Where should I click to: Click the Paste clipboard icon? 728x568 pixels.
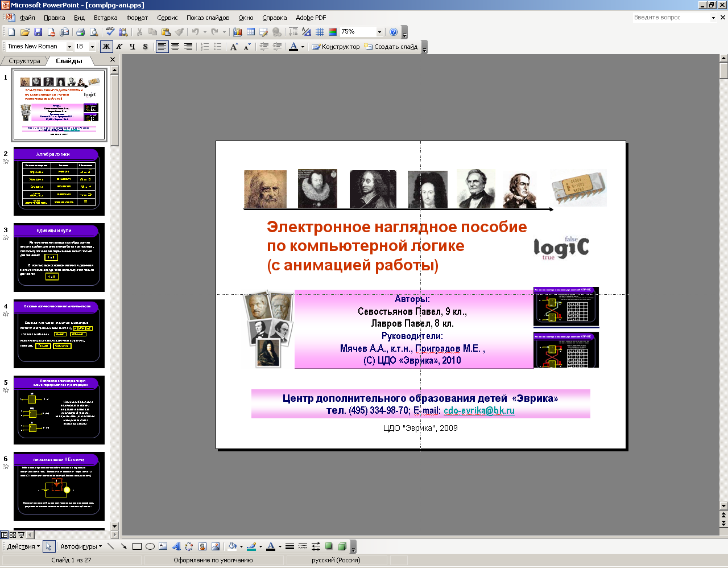tap(166, 32)
